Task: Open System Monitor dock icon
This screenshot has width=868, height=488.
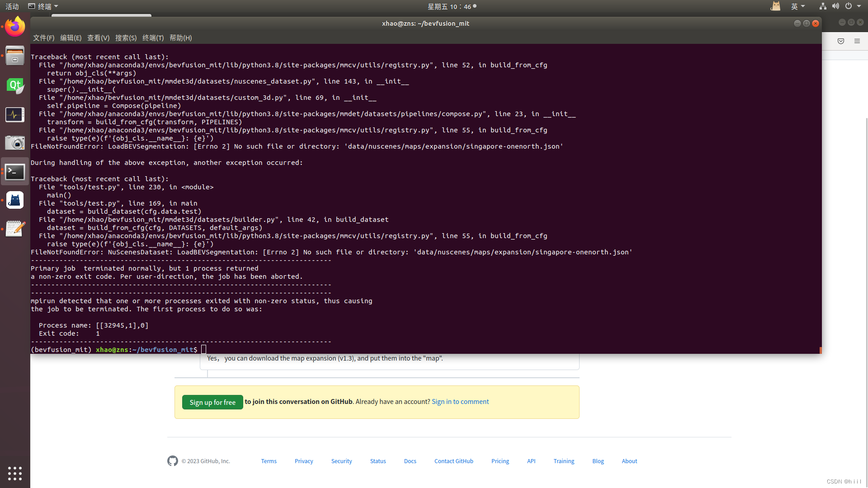Action: coord(15,115)
